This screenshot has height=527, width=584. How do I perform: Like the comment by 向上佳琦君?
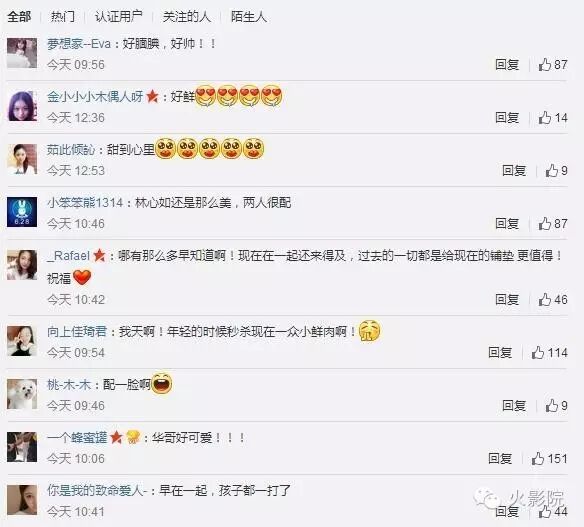pyautogui.click(x=538, y=352)
